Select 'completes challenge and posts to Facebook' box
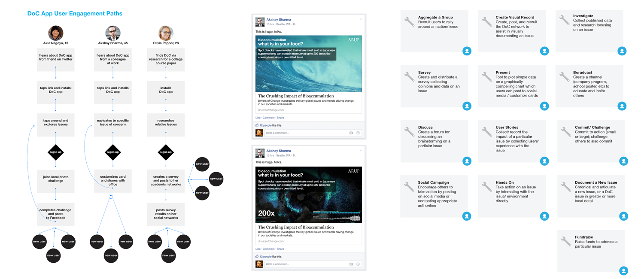644x279 pixels. 56,215
